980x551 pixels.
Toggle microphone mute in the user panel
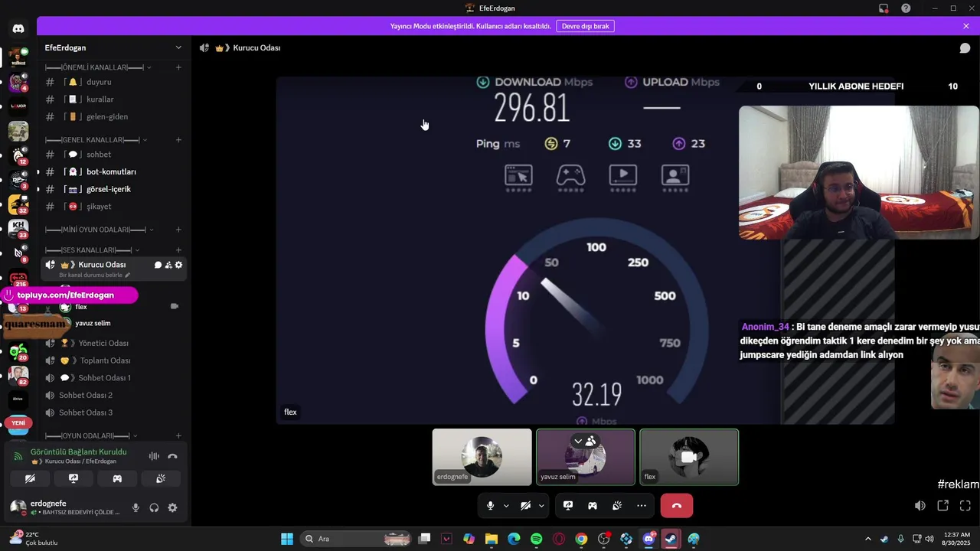(136, 507)
